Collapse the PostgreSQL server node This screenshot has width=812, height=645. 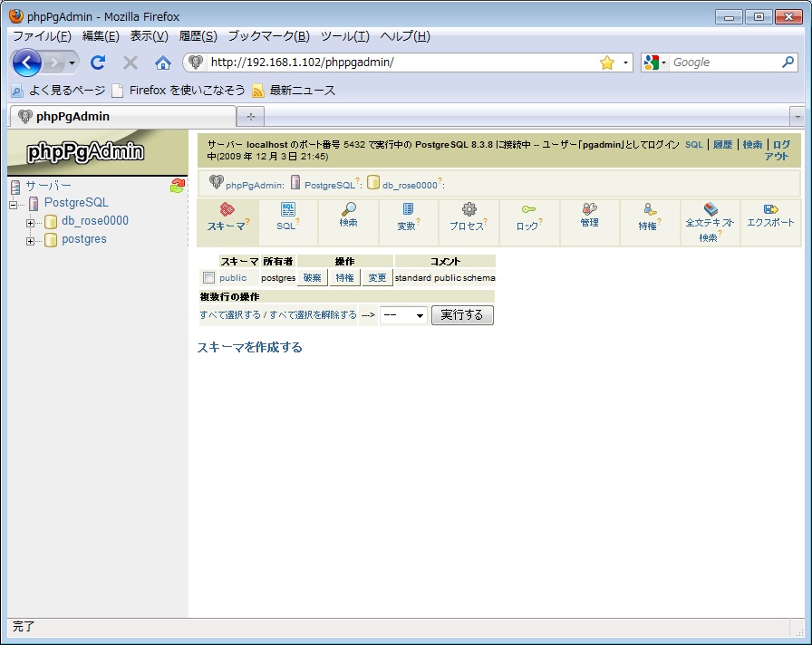click(14, 205)
